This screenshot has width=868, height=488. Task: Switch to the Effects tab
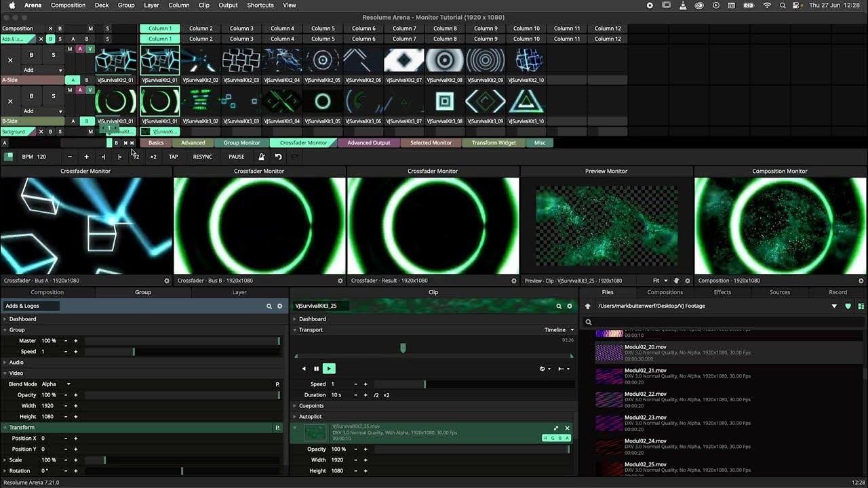pos(722,292)
